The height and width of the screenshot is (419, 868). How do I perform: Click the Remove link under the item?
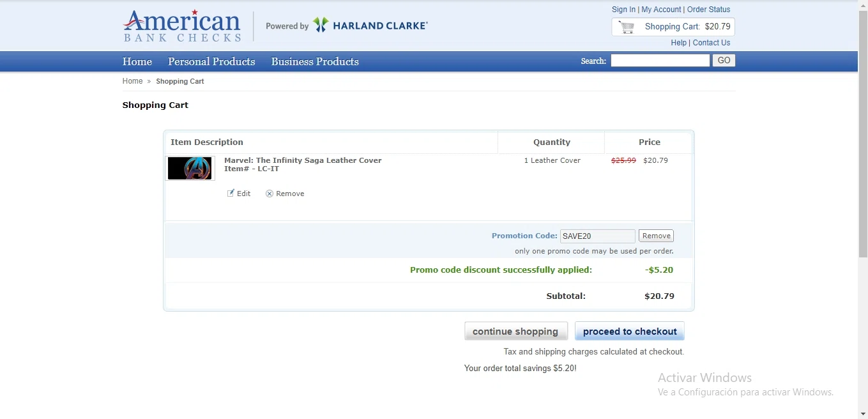click(x=290, y=194)
